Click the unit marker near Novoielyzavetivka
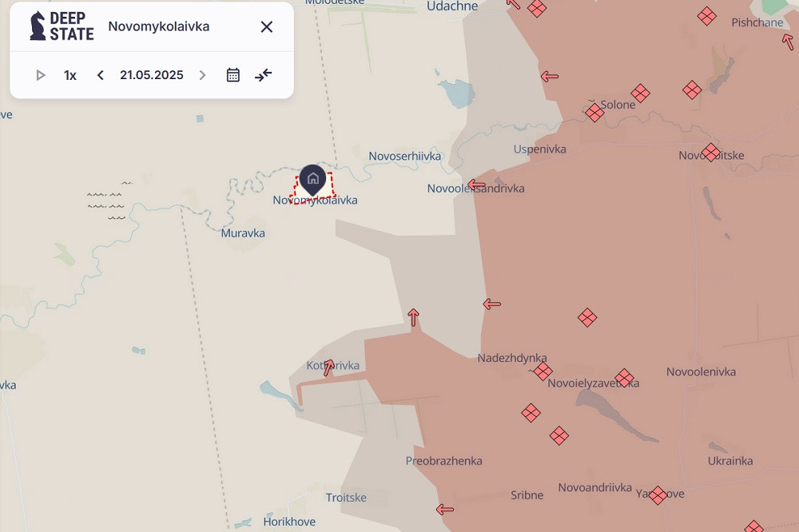The width and height of the screenshot is (799, 532). coord(625,378)
